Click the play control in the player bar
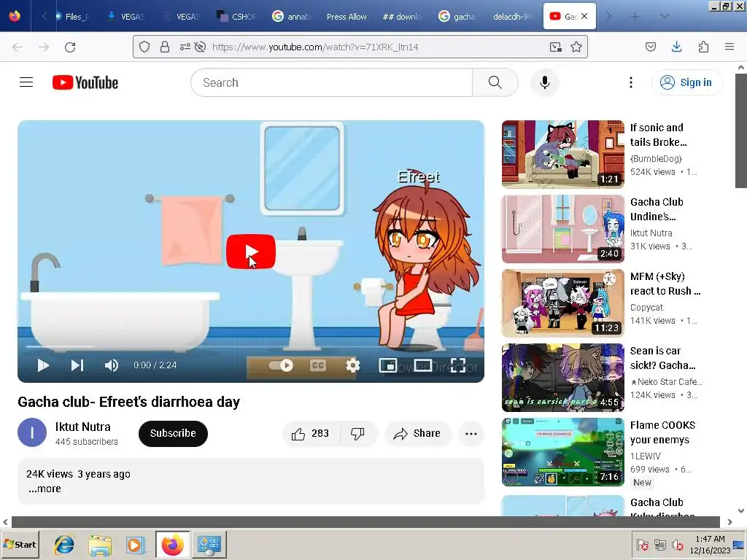Image resolution: width=747 pixels, height=560 pixels. click(43, 365)
